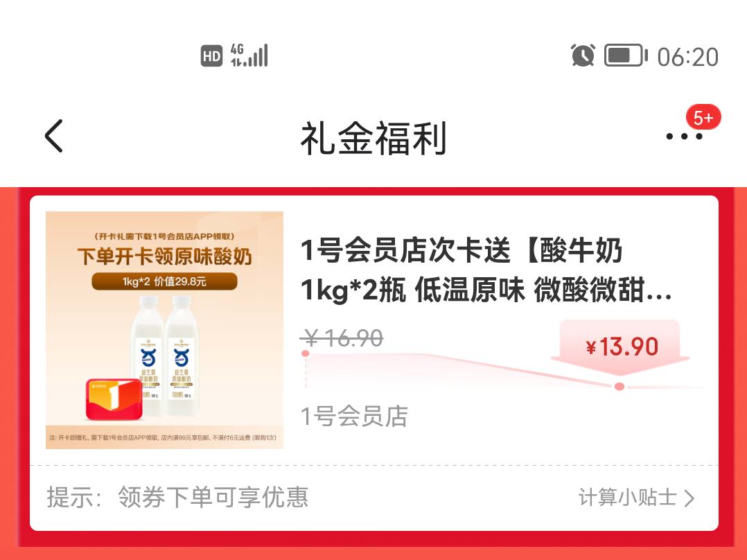Tap the 礼金福利 page title
Screen dimensions: 747x560
(x=373, y=138)
